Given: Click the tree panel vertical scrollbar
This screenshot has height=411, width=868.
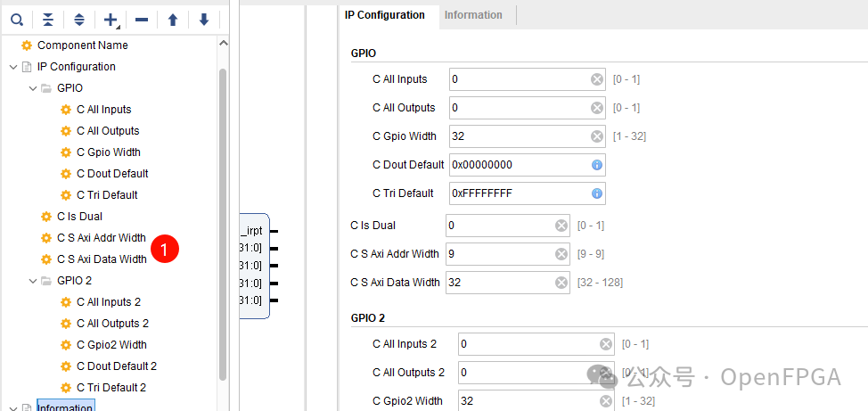Looking at the screenshot, I should (x=223, y=225).
